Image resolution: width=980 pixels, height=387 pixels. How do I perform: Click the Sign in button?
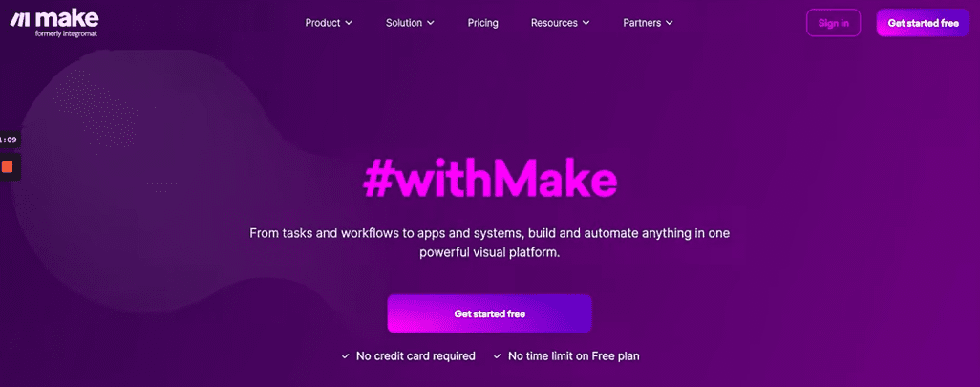[x=834, y=23]
